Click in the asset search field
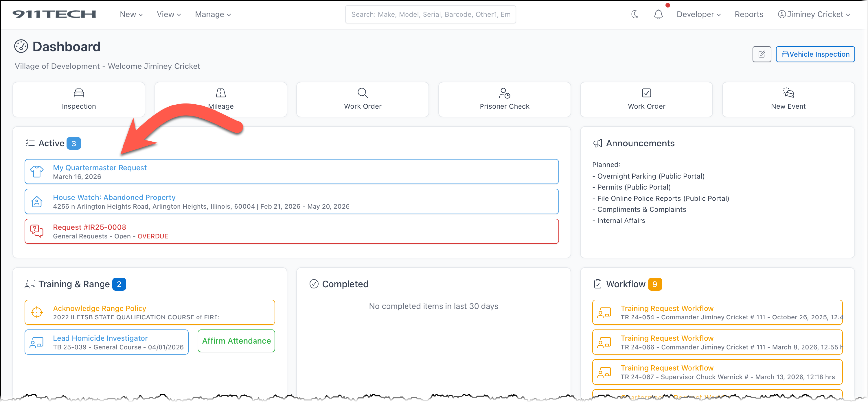Image resolution: width=868 pixels, height=402 pixels. point(430,14)
